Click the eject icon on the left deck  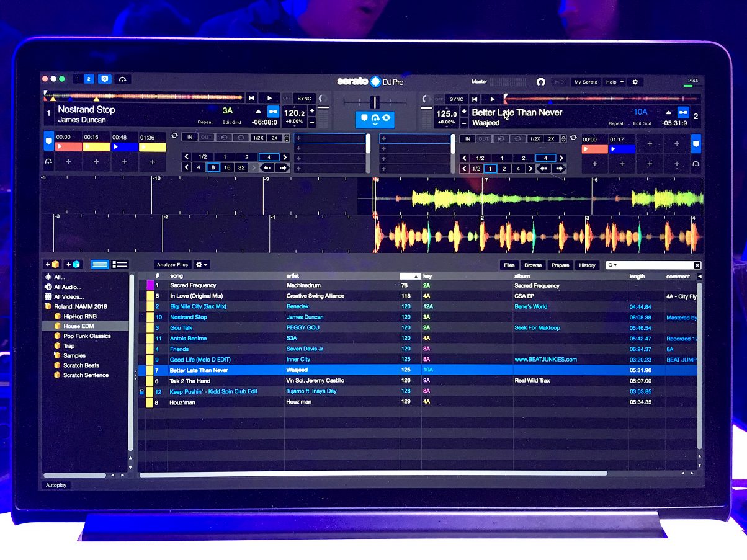pos(259,112)
